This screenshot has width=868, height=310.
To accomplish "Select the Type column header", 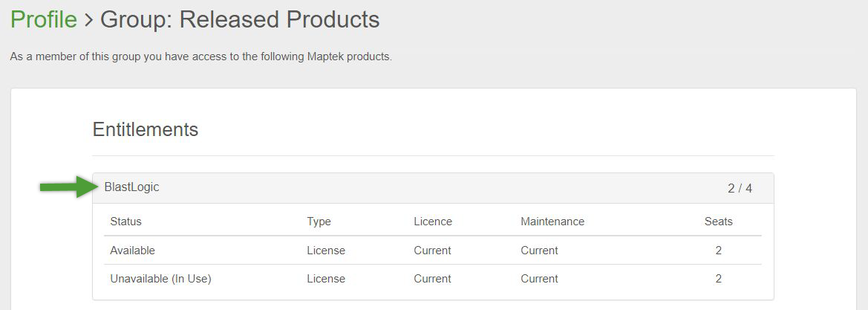I will point(319,222).
